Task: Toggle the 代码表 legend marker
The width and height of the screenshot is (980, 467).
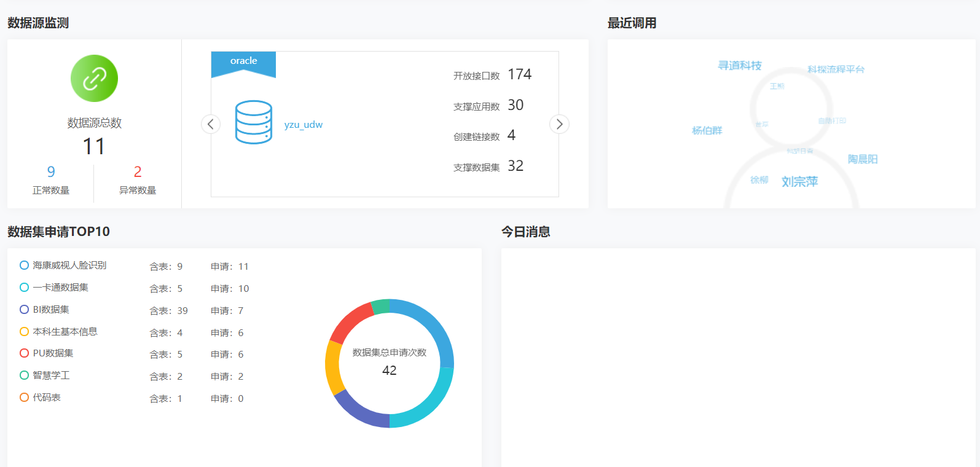Action: point(25,398)
